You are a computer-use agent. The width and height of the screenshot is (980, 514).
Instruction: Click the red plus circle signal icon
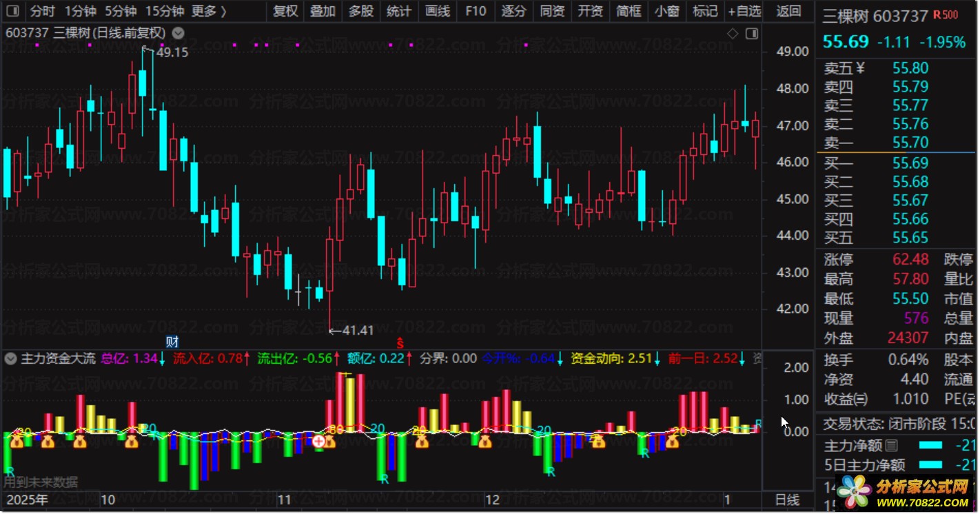click(318, 441)
